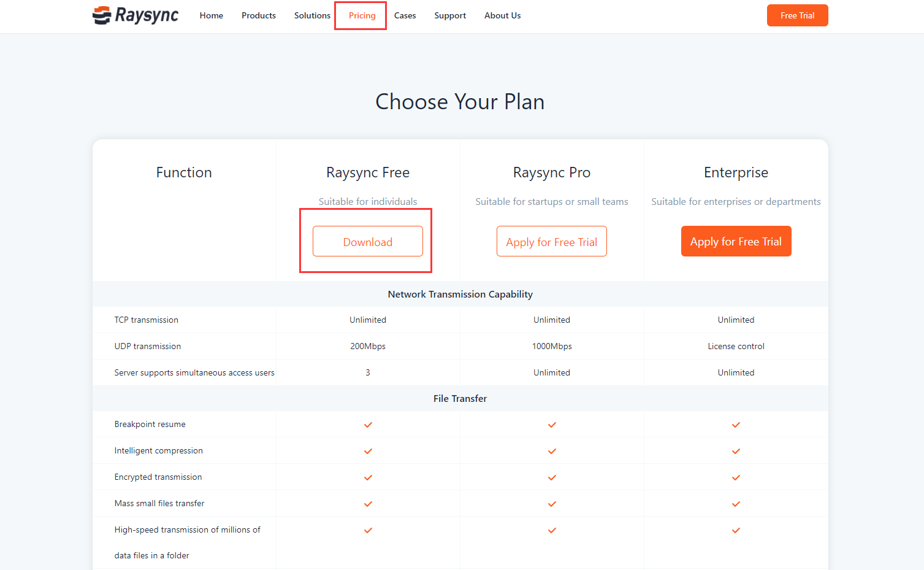This screenshot has width=924, height=570.
Task: Click the 'File Transfer' section header
Action: 460,398
